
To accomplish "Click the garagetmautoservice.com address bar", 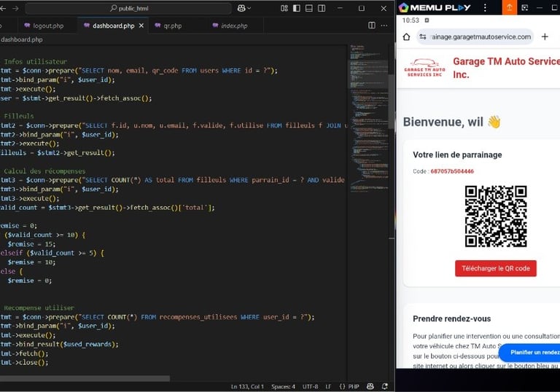I will (x=475, y=36).
